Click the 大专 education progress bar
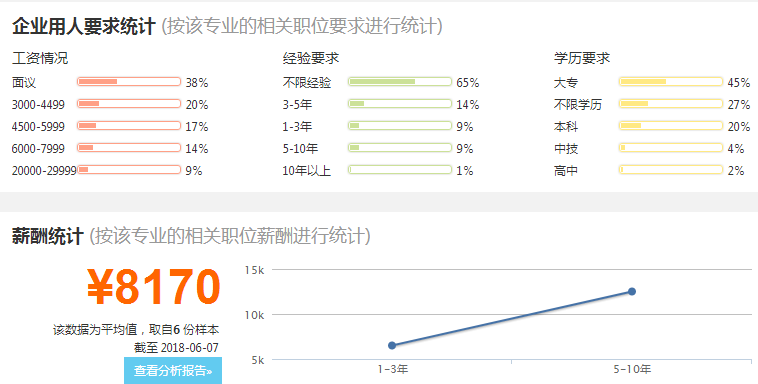This screenshot has width=758, height=384. click(x=671, y=82)
